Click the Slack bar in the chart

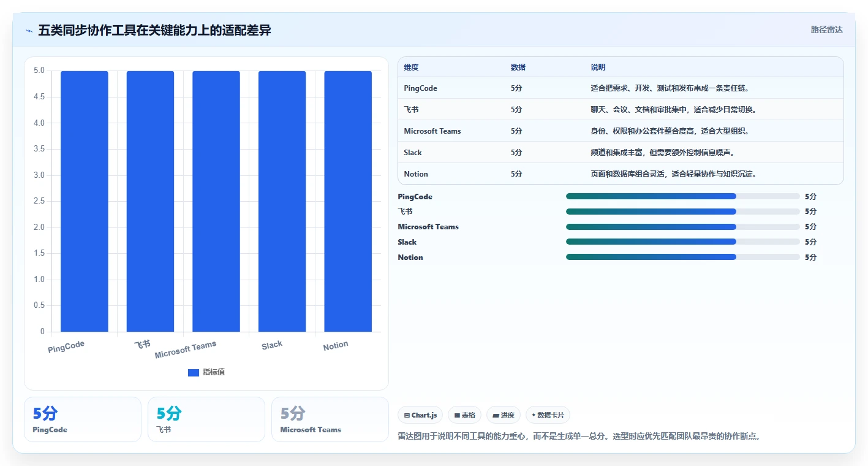coord(282,201)
